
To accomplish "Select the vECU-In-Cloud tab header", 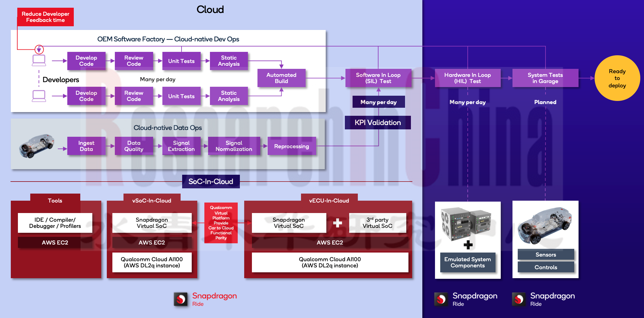I will (x=329, y=200).
